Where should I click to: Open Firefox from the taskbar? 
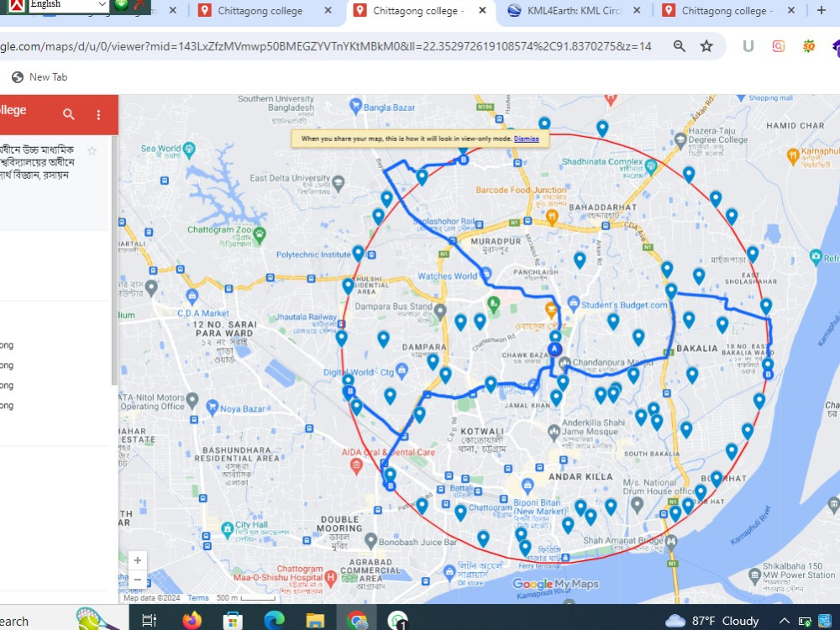click(x=192, y=621)
